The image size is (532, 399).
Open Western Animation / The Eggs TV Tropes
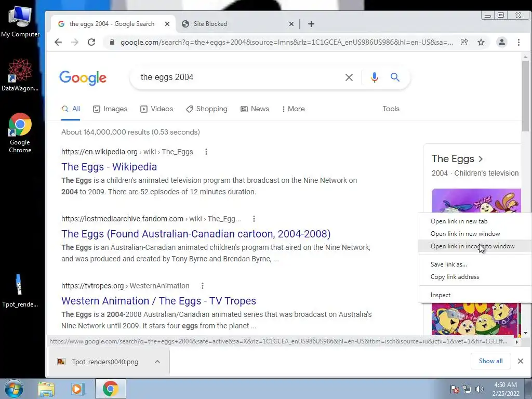(158, 301)
